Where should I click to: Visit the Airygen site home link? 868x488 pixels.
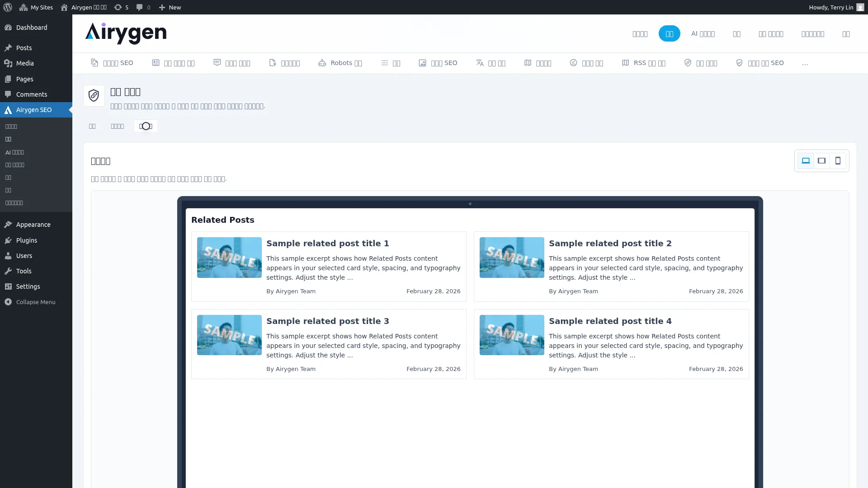[x=84, y=7]
